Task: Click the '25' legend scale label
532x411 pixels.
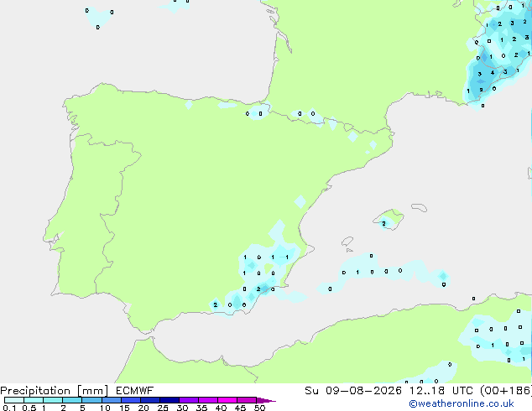Action: 163,408
